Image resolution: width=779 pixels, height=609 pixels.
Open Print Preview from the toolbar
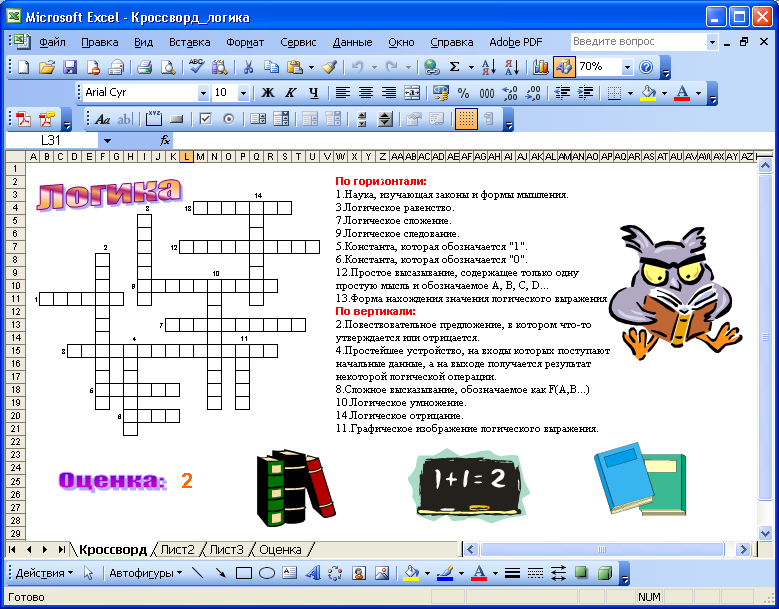(168, 67)
